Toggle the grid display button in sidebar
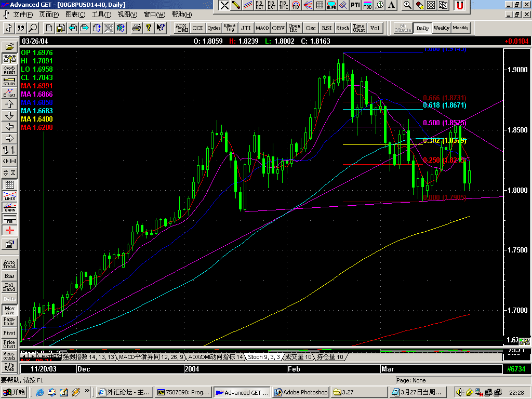Image resolution: width=532 pixels, height=399 pixels. pyautogui.click(x=9, y=184)
